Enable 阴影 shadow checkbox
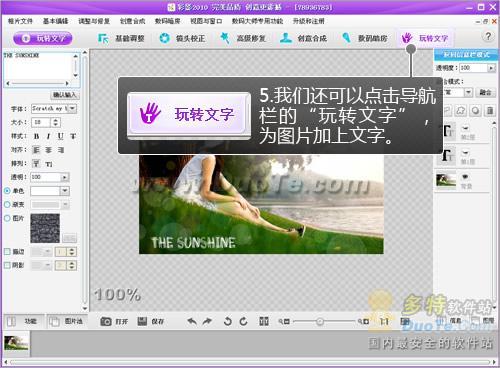Screen dimensions: 500x368 pos(7,265)
